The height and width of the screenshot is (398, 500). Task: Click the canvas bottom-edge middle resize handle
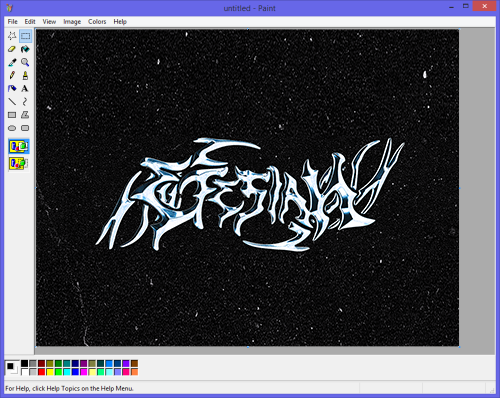coord(248,347)
